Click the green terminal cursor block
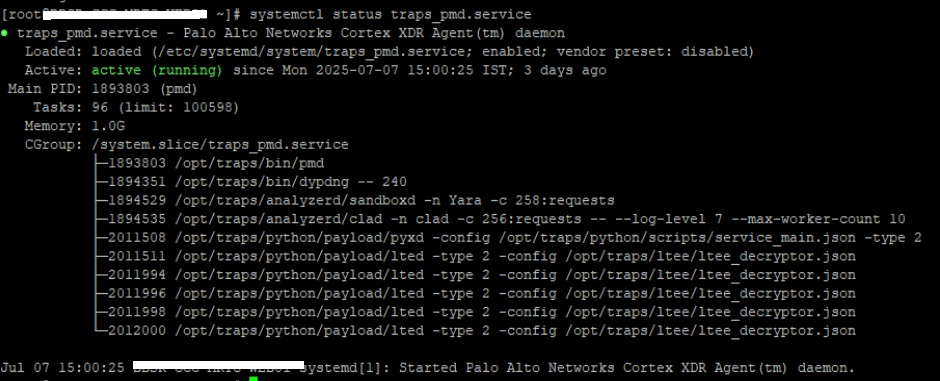This screenshot has width=940, height=381. coord(254,379)
